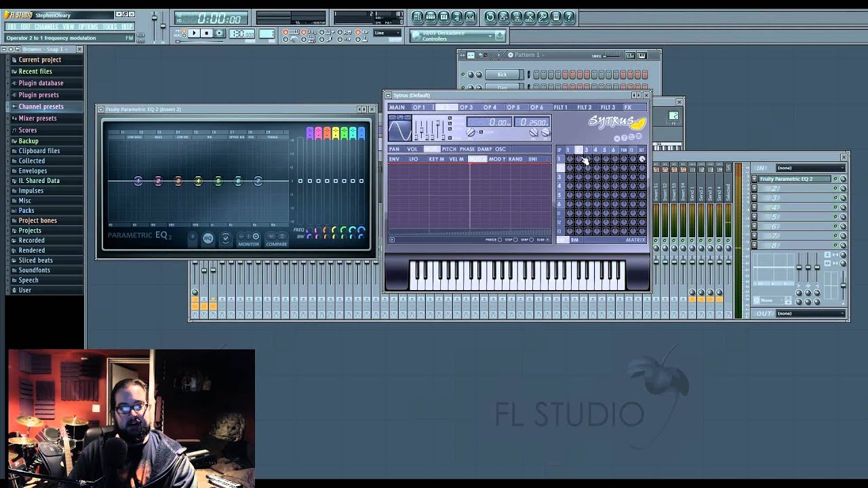Open the mixer IN (none) input dropdown

[x=810, y=168]
